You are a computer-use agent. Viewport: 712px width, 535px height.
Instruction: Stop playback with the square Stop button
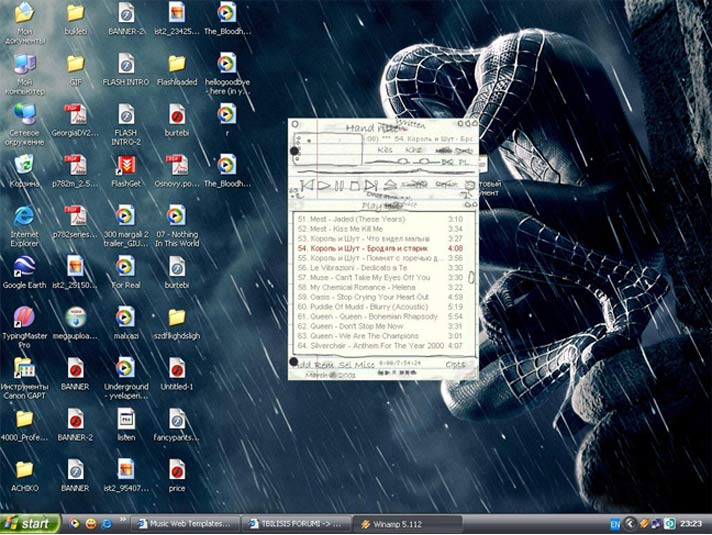pyautogui.click(x=354, y=185)
